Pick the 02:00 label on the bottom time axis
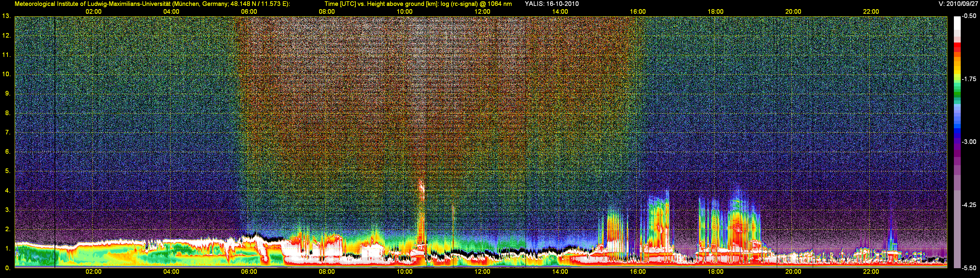Viewport: 980px width, 278px height. pyautogui.click(x=93, y=271)
